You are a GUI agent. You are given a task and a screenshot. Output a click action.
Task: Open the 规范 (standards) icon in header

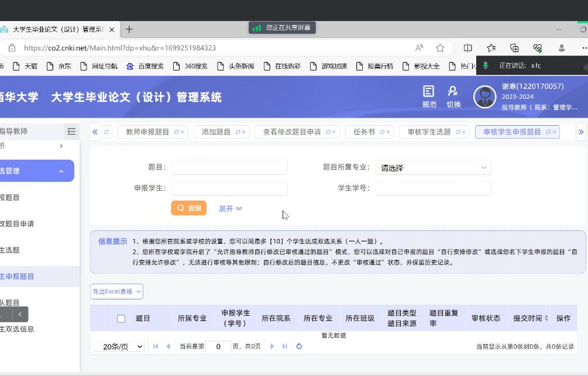tap(429, 92)
